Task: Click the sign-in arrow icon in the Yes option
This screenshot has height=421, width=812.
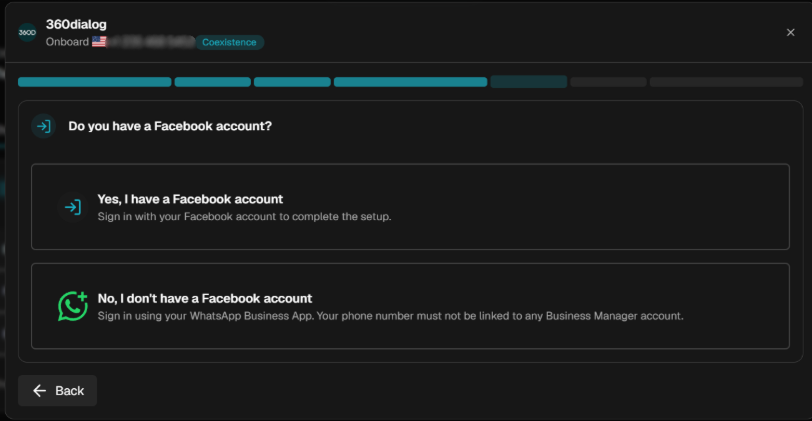Action: pyautogui.click(x=73, y=207)
